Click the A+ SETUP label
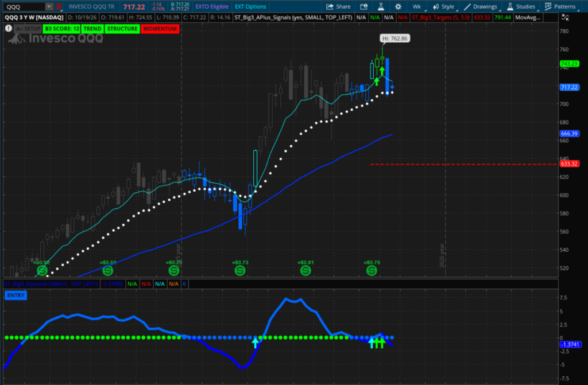The image size is (588, 385). (x=28, y=29)
